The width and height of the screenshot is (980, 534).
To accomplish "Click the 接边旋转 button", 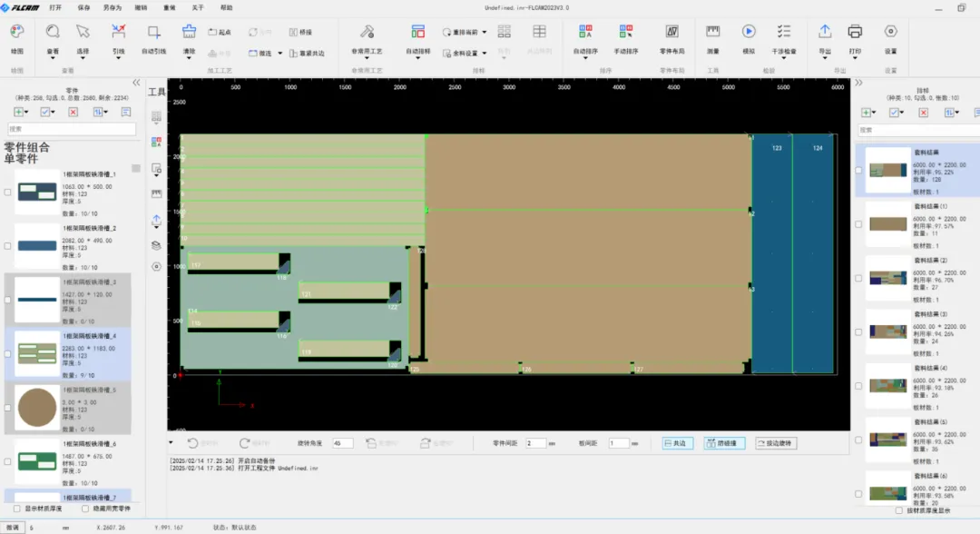I will pos(776,443).
